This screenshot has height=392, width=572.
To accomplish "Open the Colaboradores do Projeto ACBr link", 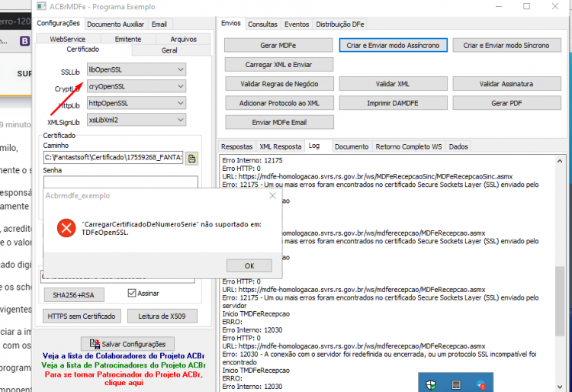I will [x=124, y=356].
